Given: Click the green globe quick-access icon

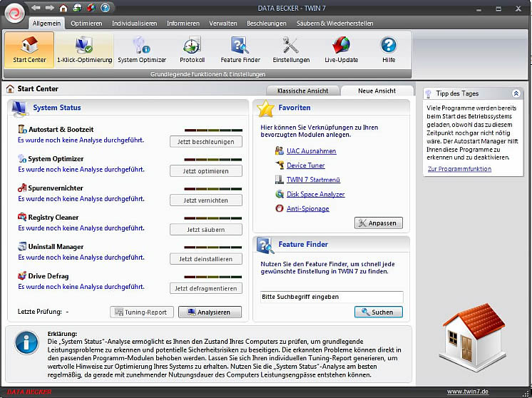Looking at the screenshot, I should [x=77, y=8].
